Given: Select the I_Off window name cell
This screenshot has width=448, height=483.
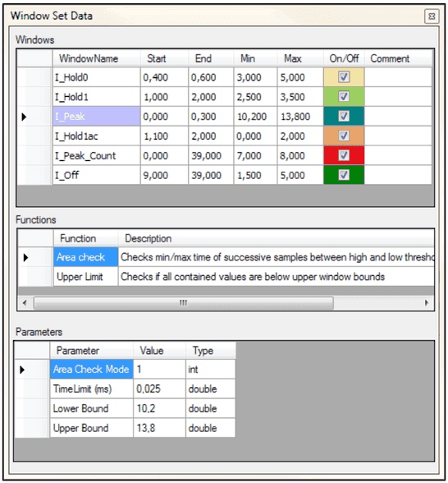Looking at the screenshot, I should click(96, 175).
